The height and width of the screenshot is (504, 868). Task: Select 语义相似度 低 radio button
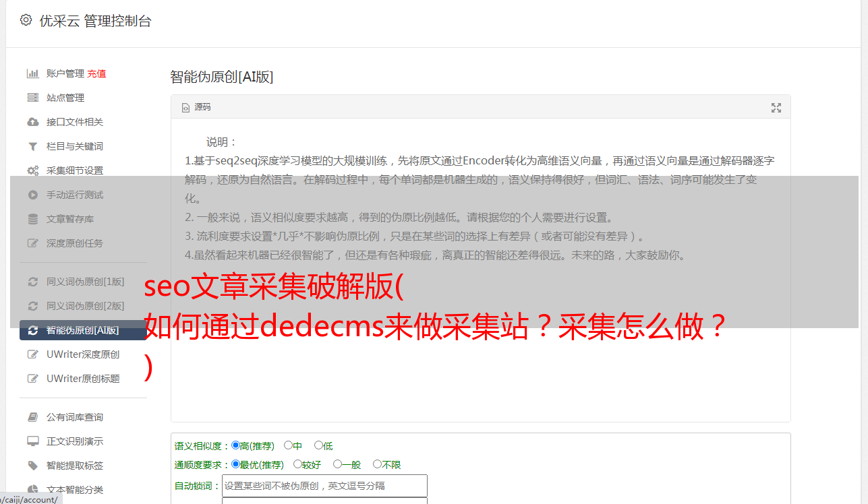coord(318,445)
